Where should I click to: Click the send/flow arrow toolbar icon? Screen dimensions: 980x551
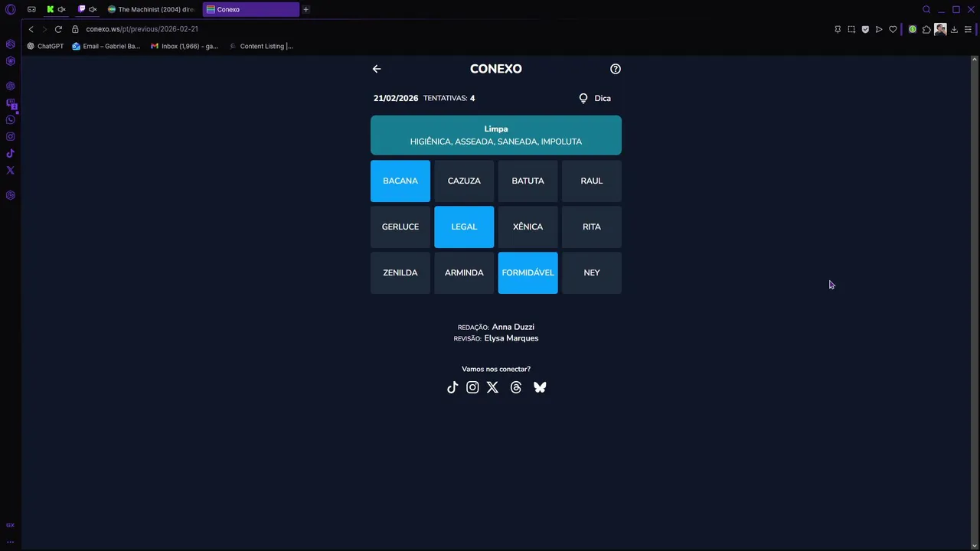pyautogui.click(x=879, y=29)
